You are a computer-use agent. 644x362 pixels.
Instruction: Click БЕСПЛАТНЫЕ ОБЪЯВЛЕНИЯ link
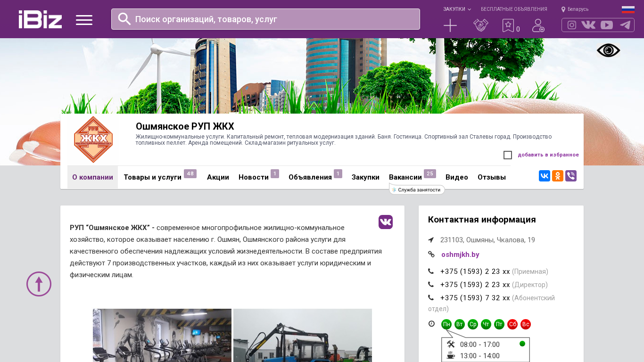pos(514,9)
